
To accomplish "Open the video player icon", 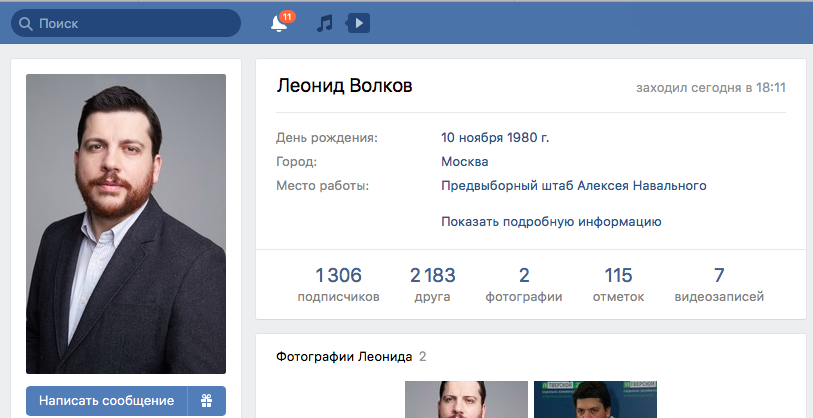I will tap(357, 23).
